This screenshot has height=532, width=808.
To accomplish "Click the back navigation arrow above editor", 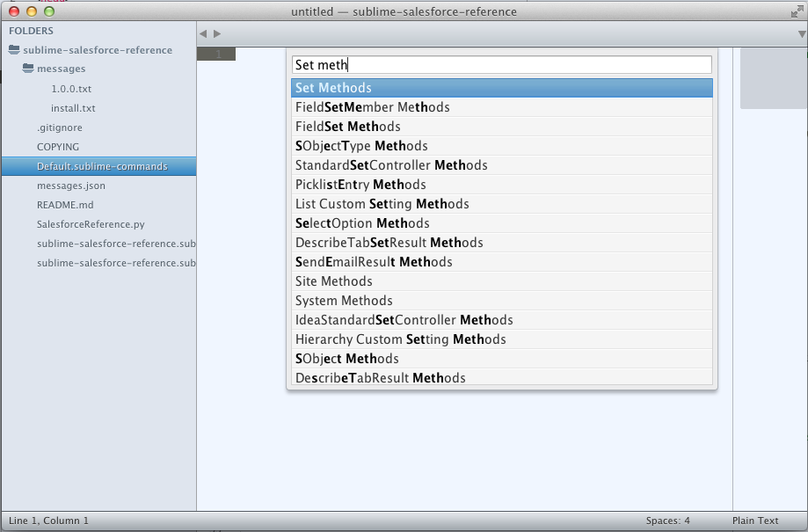I will pyautogui.click(x=203, y=33).
